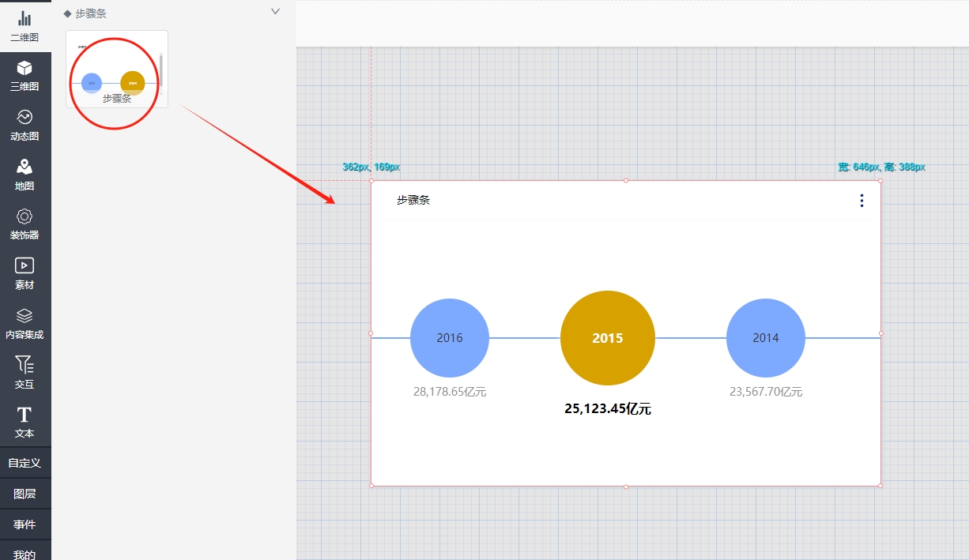969x560 pixels.
Task: Collapse the 步骤条 section chevron
Action: (x=275, y=12)
